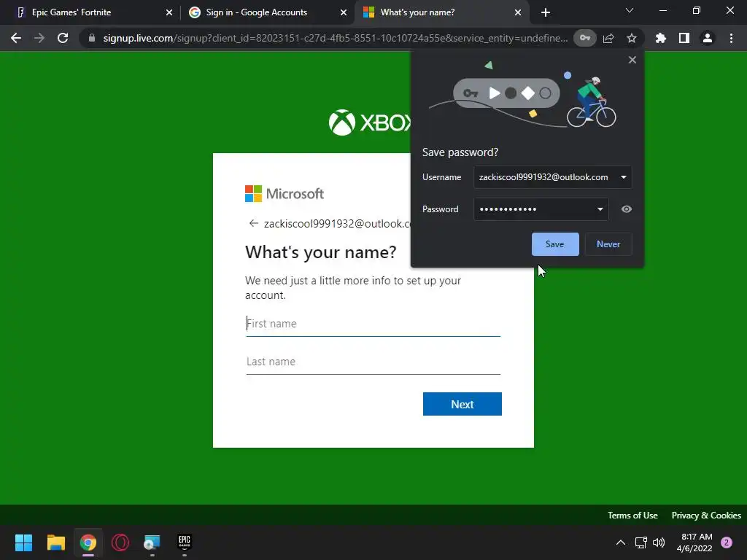Close the Sign in - Google Accounts tab
Screen dimensions: 747x560
[344, 12]
